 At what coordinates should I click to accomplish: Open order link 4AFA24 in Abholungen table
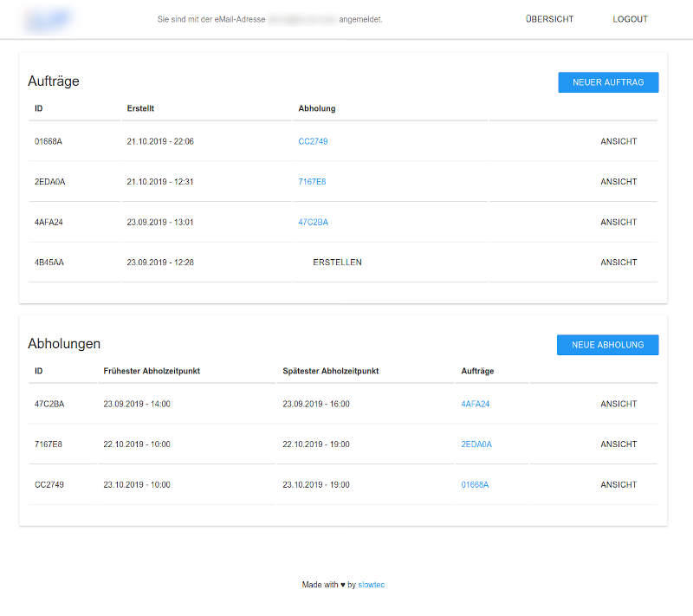click(476, 404)
